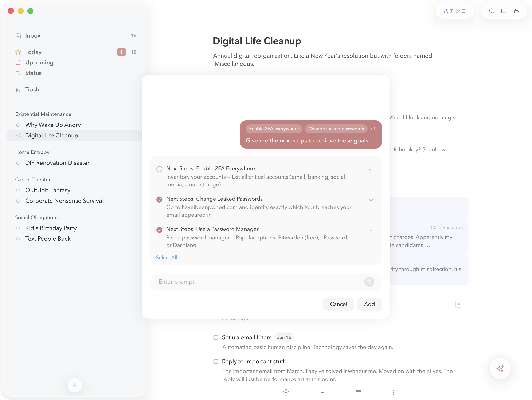This screenshot has height=400, width=532.
Task: Select Next Steps: Enable 2FA Everywhere
Action: pyautogui.click(x=159, y=169)
